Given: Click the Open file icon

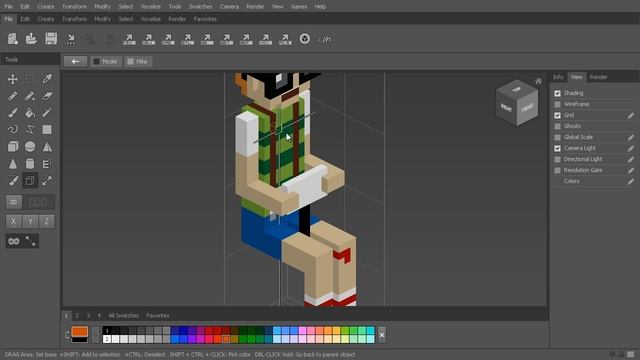Looking at the screenshot, I should (31, 39).
